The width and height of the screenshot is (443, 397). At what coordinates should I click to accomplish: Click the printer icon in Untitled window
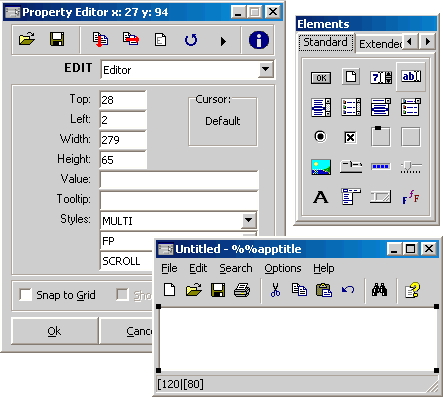(242, 290)
